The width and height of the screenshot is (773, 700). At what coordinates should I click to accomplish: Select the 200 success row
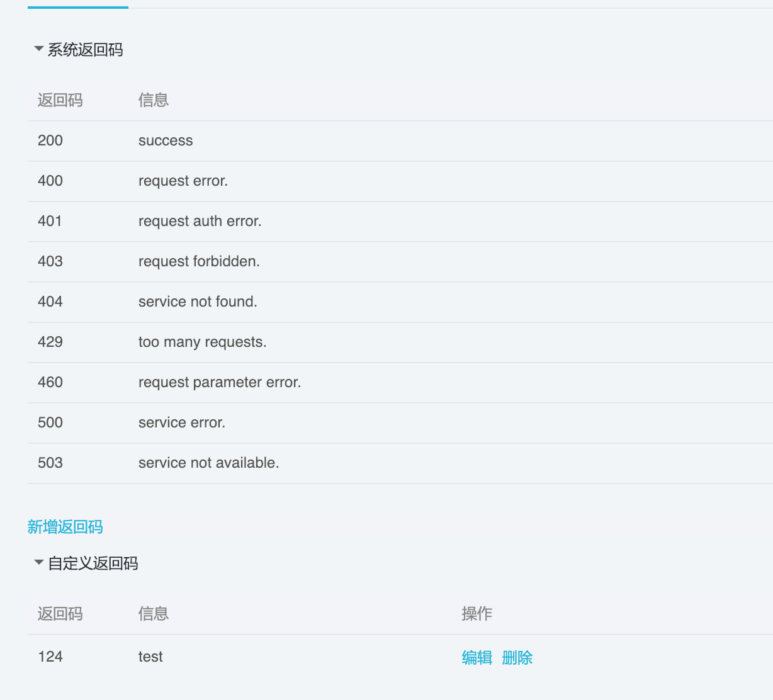click(166, 140)
